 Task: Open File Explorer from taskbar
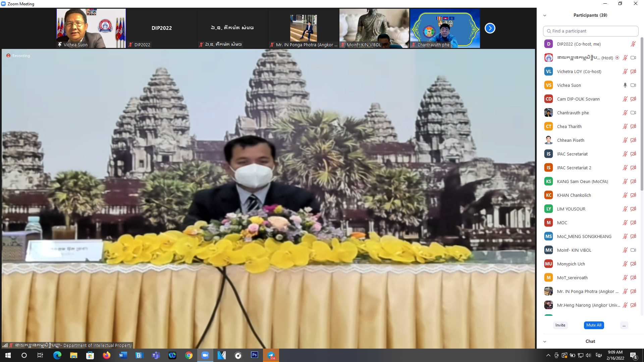click(74, 355)
